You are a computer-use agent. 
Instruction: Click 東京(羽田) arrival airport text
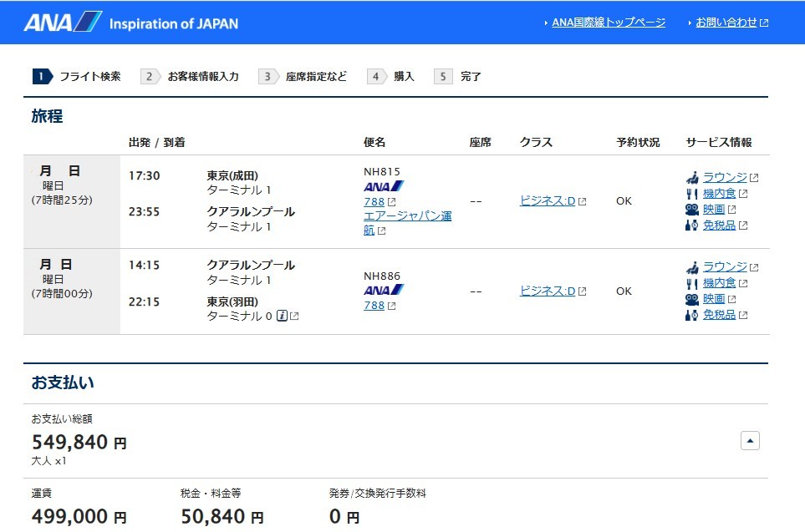232,301
